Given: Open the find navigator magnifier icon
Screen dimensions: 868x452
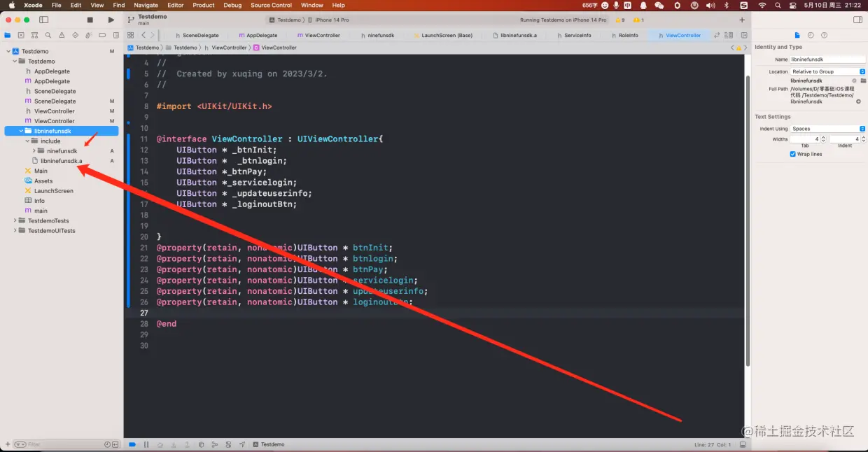Looking at the screenshot, I should click(48, 35).
